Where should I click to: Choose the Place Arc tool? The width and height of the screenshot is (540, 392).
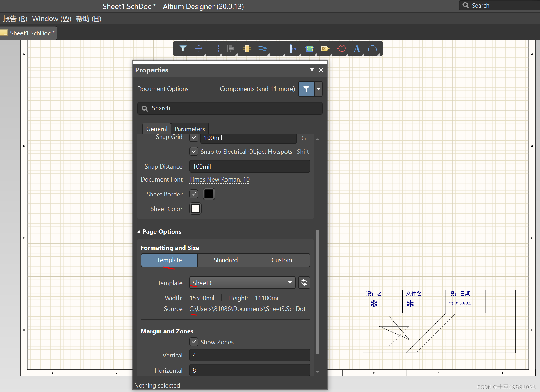(372, 49)
